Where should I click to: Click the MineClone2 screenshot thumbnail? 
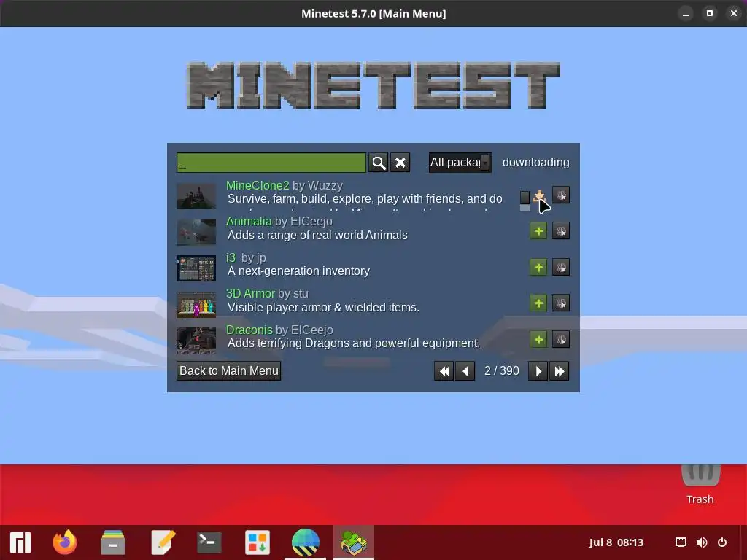coord(196,195)
